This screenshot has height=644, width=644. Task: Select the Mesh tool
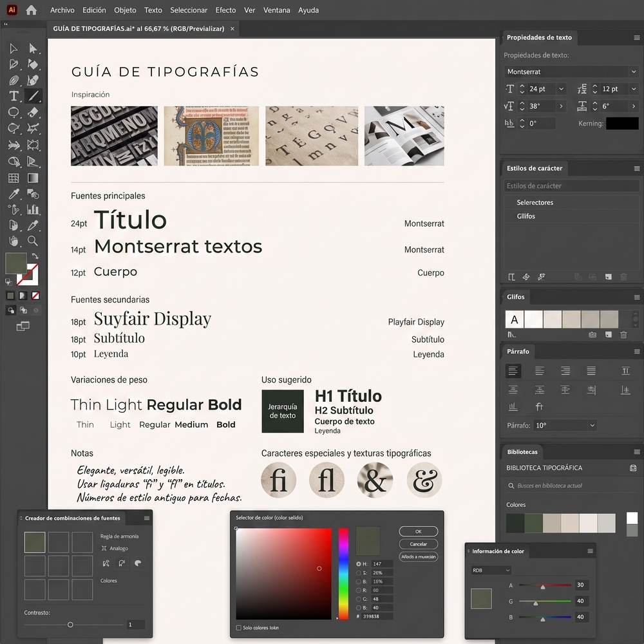[14, 178]
